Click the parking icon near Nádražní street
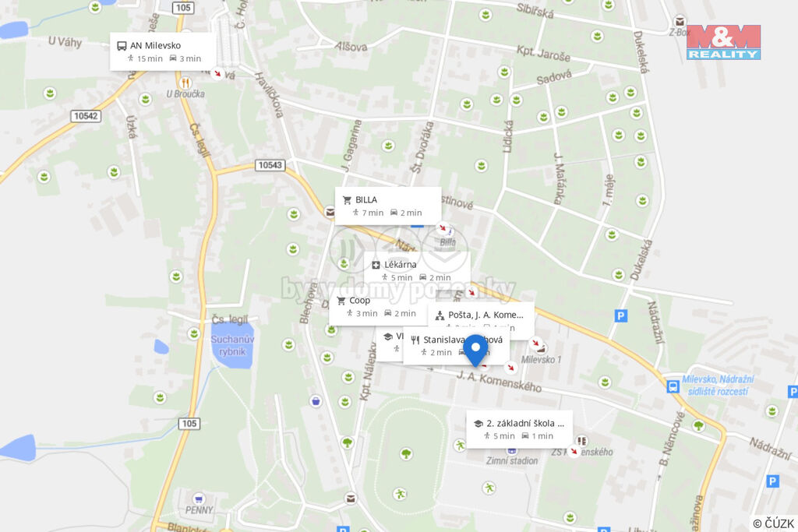This screenshot has width=798, height=532. click(x=620, y=315)
